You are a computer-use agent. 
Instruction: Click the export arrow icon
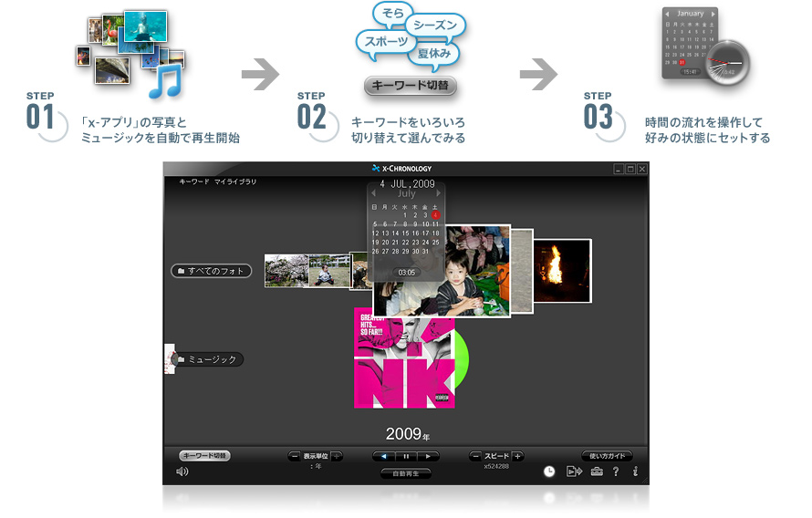pos(574,471)
